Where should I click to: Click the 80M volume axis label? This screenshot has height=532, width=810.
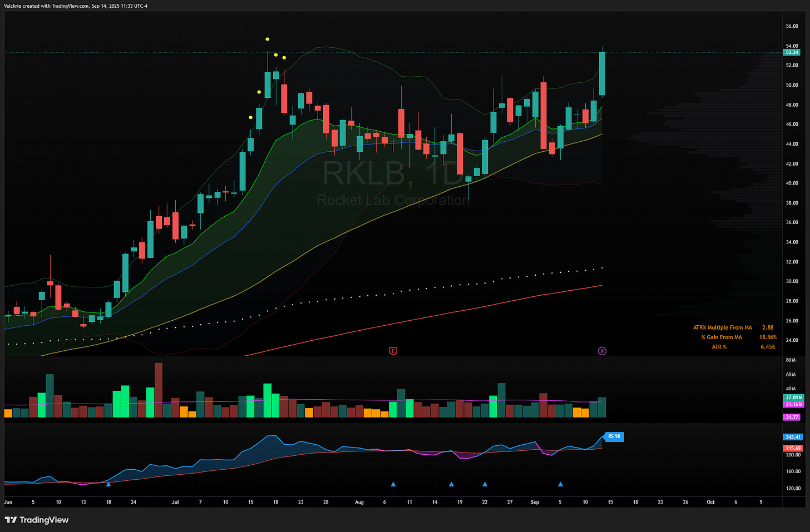coord(791,360)
